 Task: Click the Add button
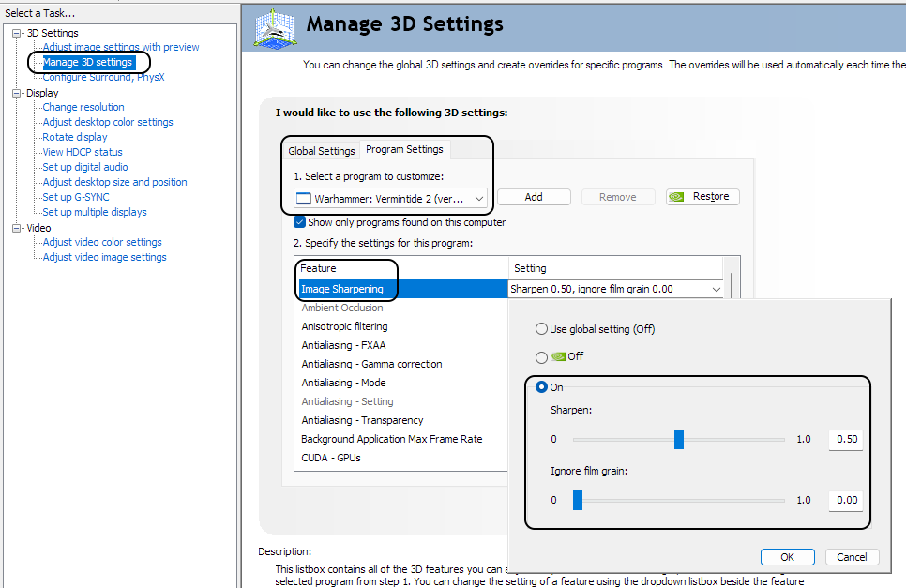point(534,197)
